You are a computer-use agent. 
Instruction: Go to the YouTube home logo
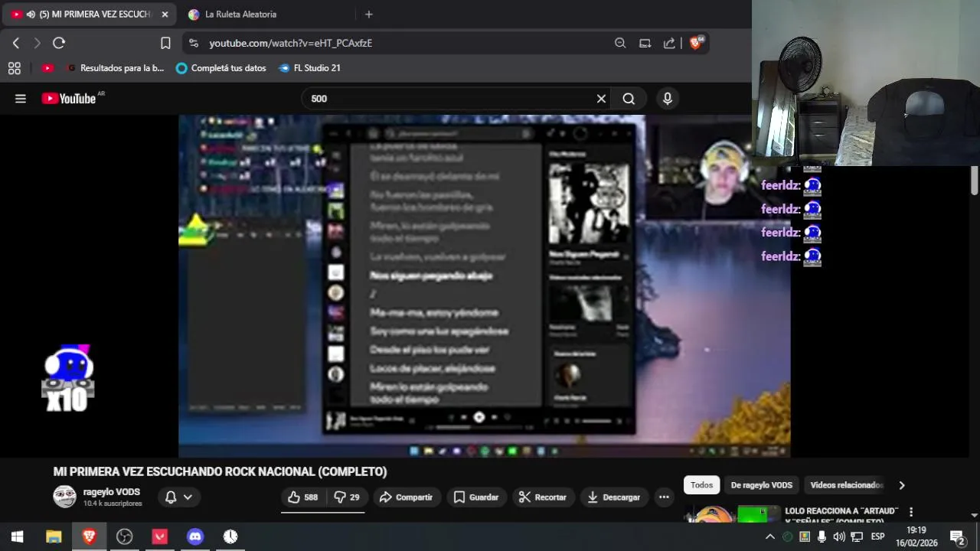(x=69, y=98)
